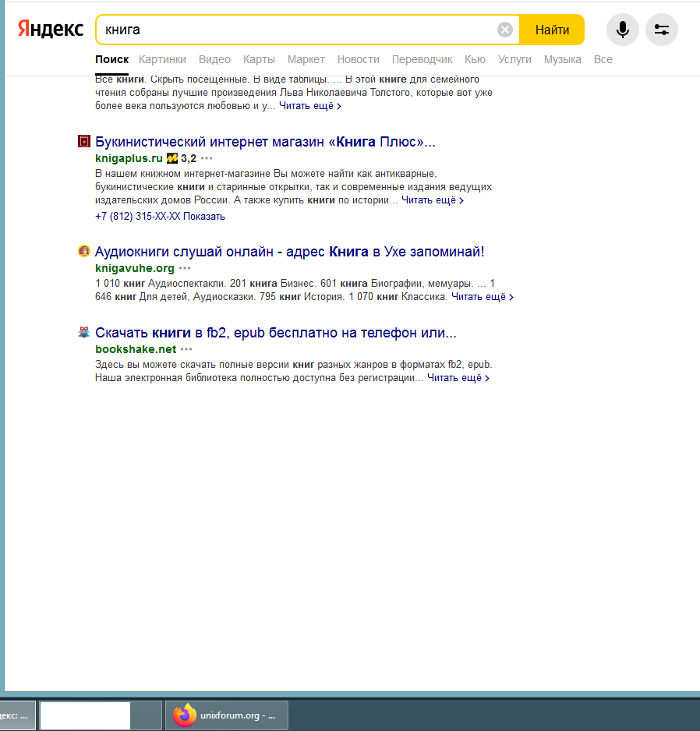Expand 'Читать ещё' for the Tolstoy snippet
The width and height of the screenshot is (700, 731).
[x=310, y=106]
